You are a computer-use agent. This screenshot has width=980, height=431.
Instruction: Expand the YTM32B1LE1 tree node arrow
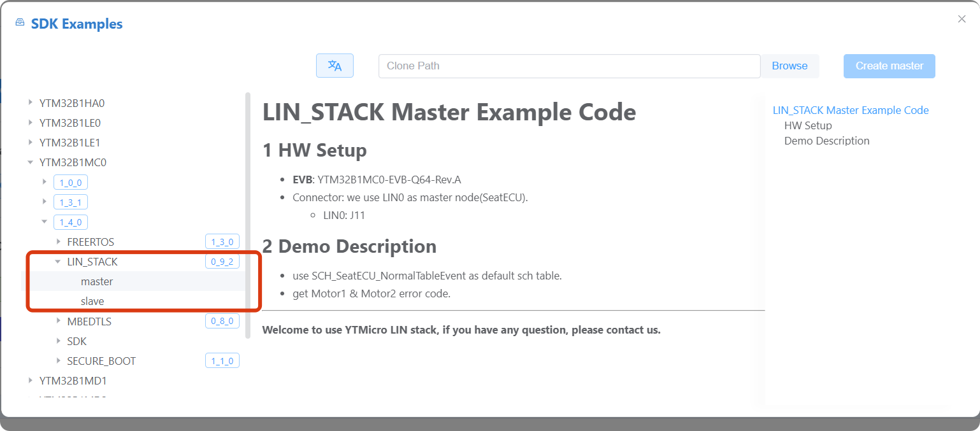[30, 142]
